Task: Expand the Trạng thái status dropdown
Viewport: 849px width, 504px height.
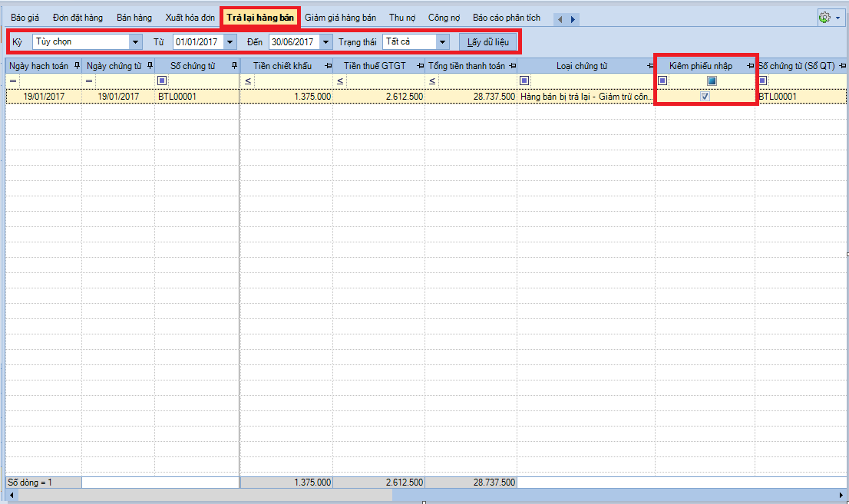Action: pyautogui.click(x=442, y=41)
